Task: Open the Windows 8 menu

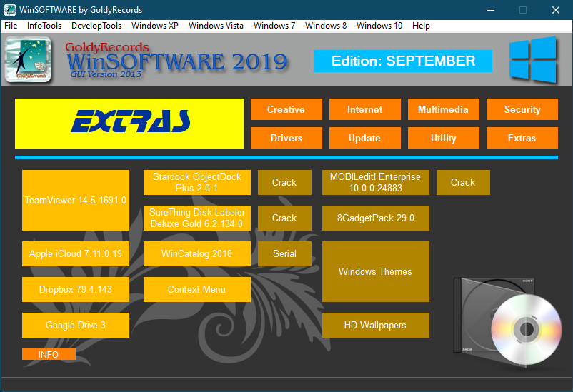Action: [x=326, y=26]
